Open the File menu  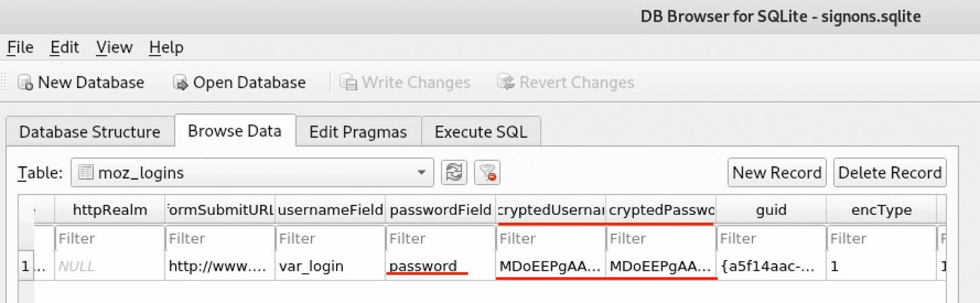pyautogui.click(x=20, y=48)
